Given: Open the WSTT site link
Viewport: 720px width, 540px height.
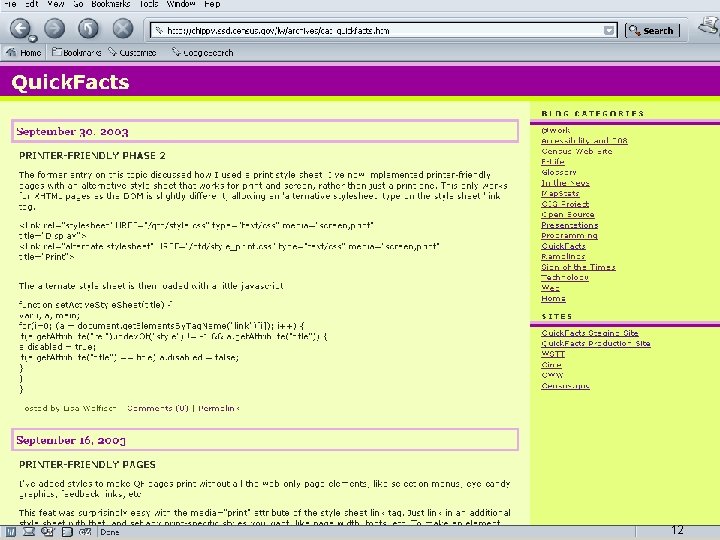Looking at the screenshot, I should [x=553, y=354].
